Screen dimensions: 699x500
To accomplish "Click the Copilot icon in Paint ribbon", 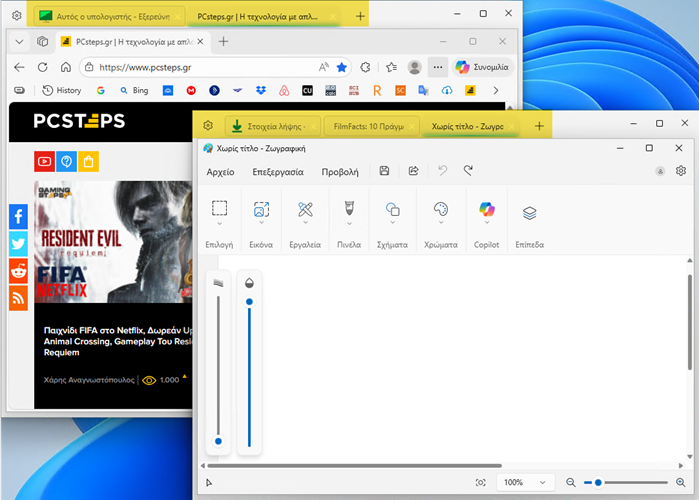I will coord(486,210).
